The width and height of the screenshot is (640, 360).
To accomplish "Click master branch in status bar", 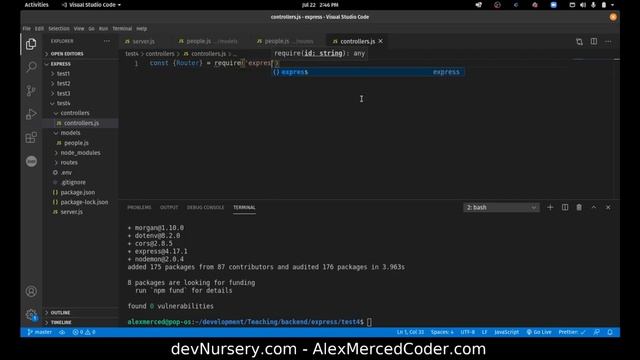I will (40, 332).
